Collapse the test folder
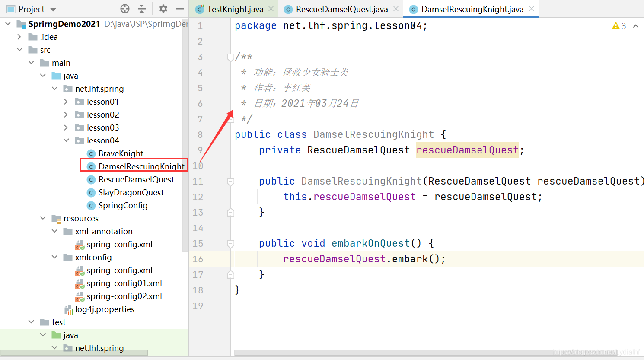Viewport: 644px width, 360px height. coord(31,322)
